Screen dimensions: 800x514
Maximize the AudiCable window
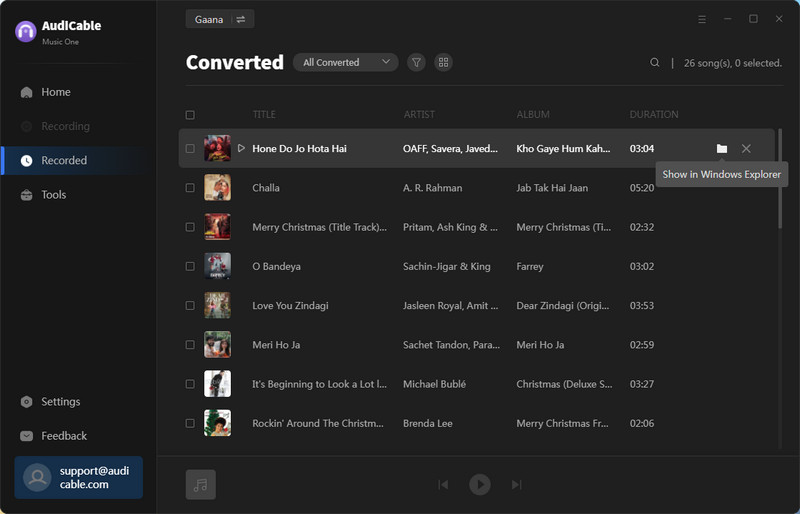[x=753, y=19]
